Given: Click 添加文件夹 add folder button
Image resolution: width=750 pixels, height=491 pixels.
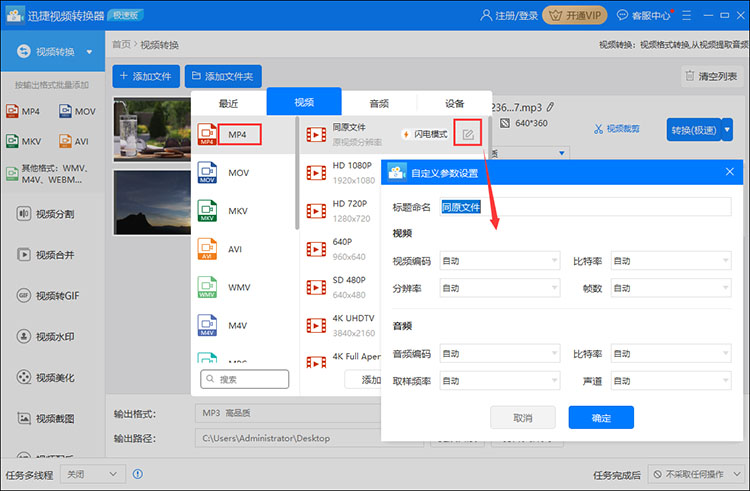Looking at the screenshot, I should click(223, 76).
